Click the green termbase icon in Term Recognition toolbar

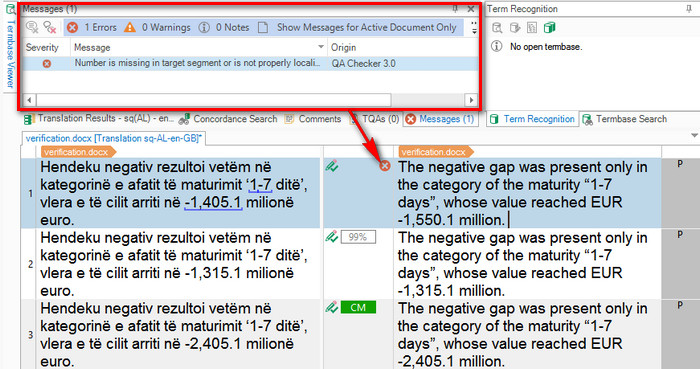(550, 28)
